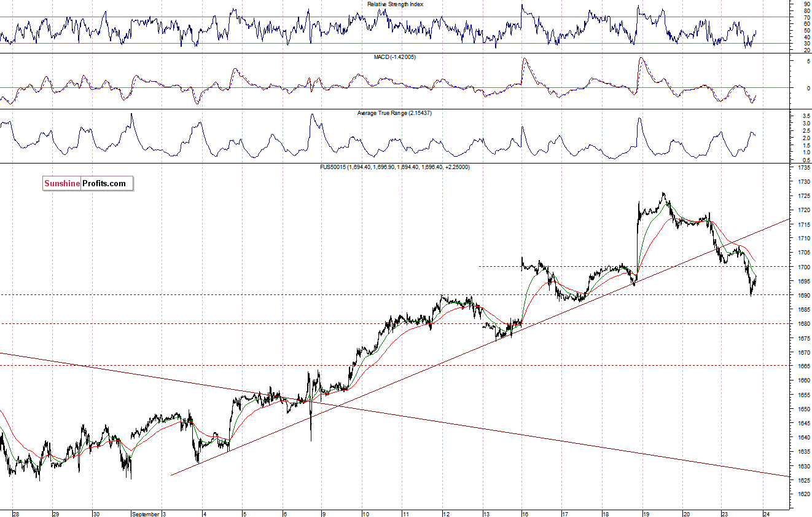This screenshot has width=812, height=517.
Task: Open the SunshineProfits.com logo link
Action: (88, 183)
